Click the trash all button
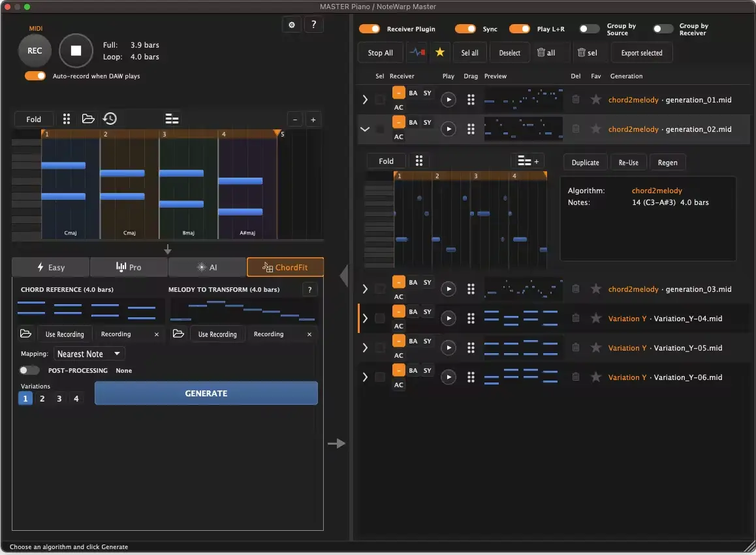The height and width of the screenshot is (555, 756). click(546, 53)
